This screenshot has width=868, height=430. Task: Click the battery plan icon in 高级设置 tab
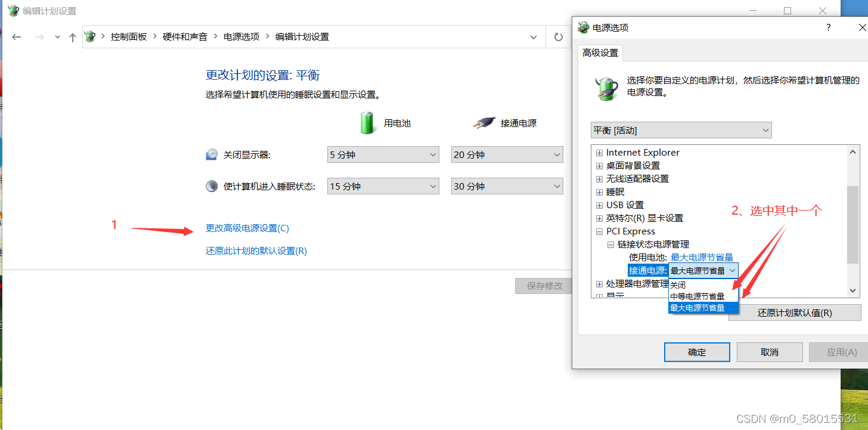point(607,88)
